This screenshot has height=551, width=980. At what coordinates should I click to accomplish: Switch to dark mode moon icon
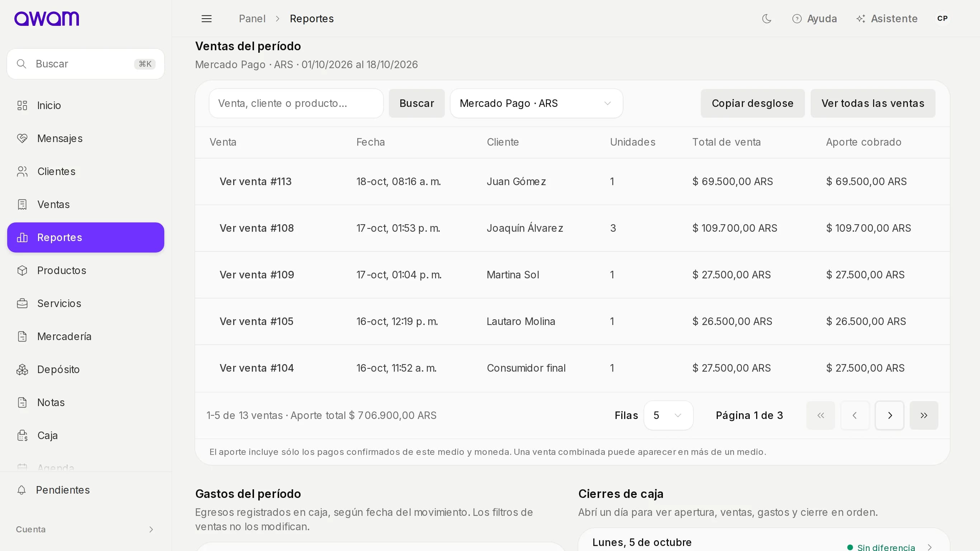coord(767,18)
